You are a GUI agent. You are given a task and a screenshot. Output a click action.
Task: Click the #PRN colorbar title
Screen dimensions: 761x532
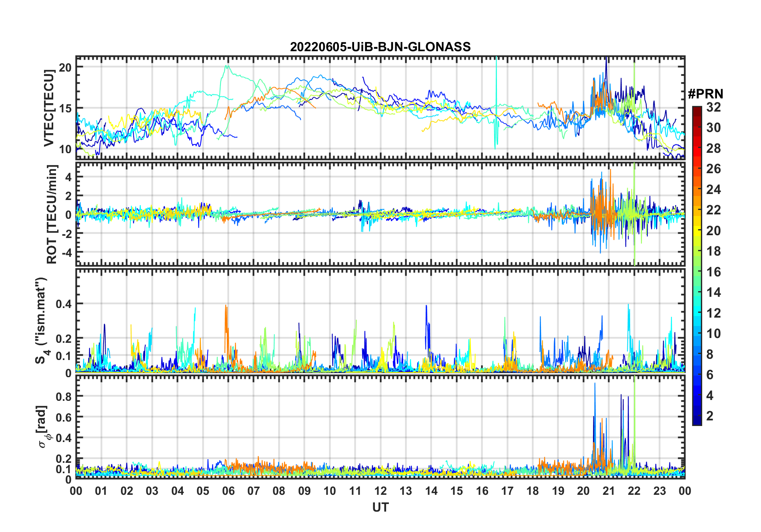pos(705,94)
